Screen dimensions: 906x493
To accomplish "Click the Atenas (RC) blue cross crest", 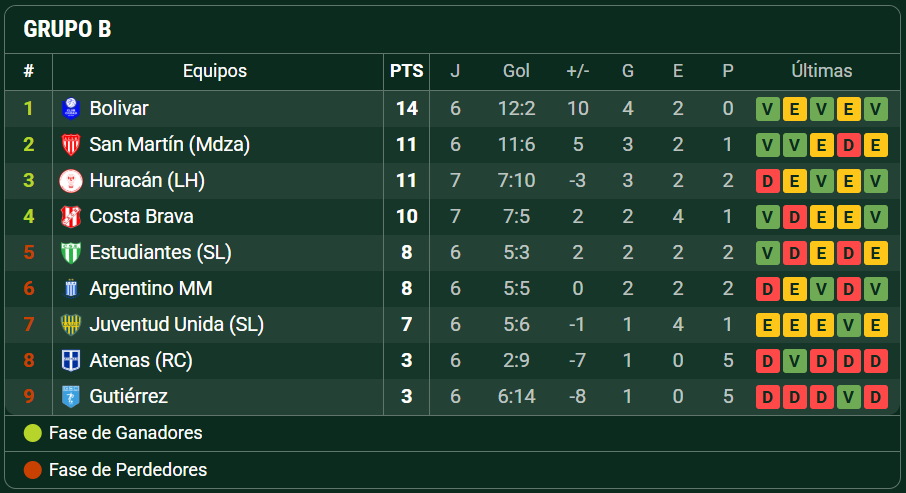I will 70,361.
